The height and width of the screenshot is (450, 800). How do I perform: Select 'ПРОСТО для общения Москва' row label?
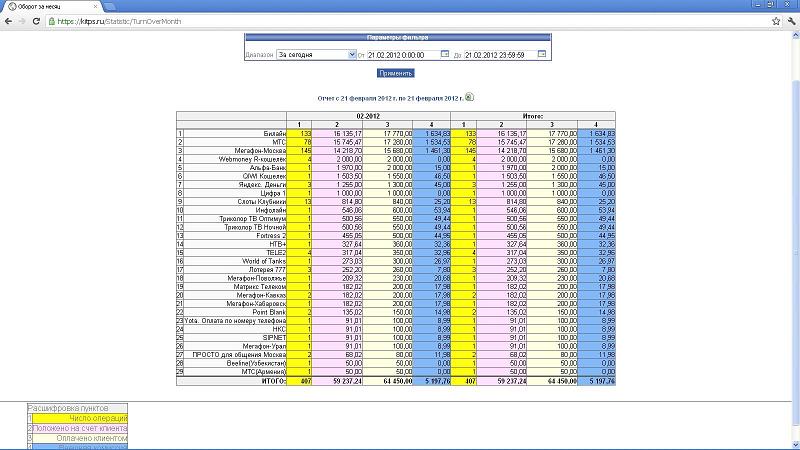pos(239,355)
